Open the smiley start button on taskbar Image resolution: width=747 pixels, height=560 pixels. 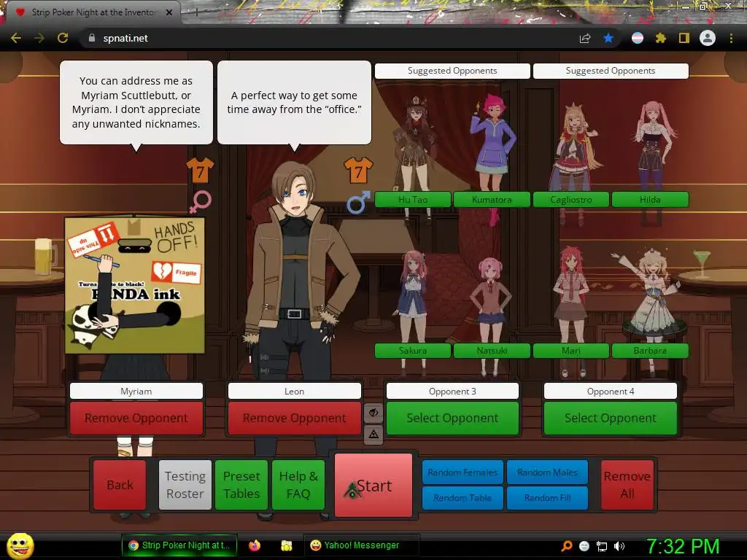(20, 545)
